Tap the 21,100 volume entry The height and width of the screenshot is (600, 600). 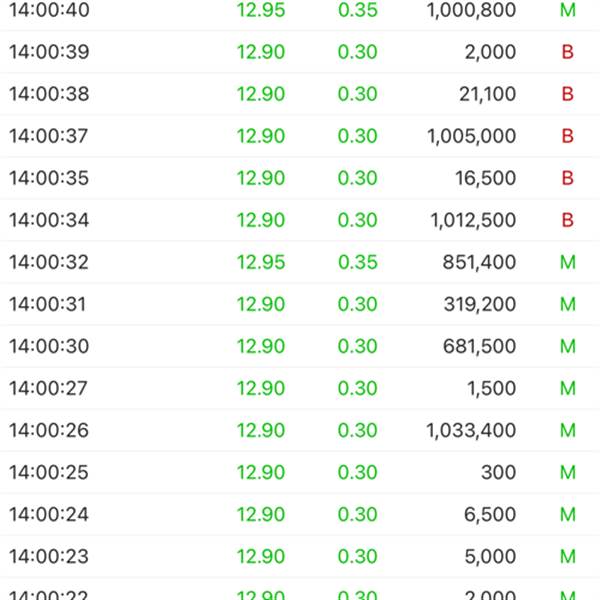488,94
